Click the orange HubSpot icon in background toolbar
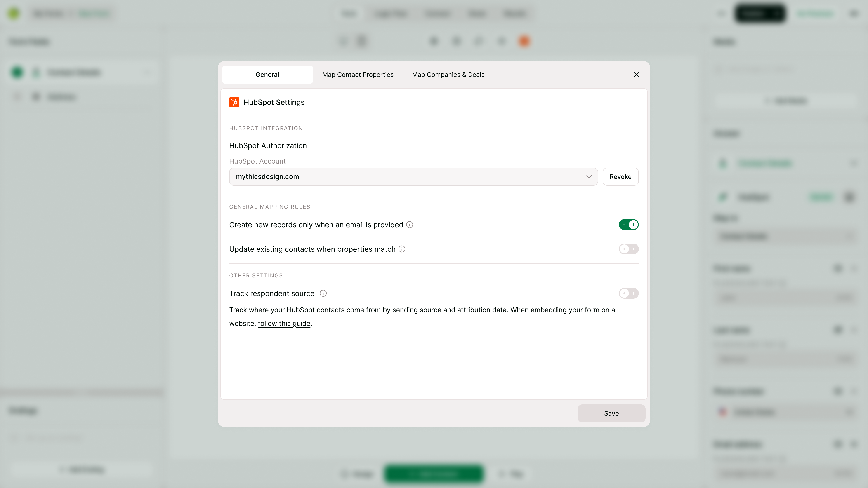 (524, 41)
